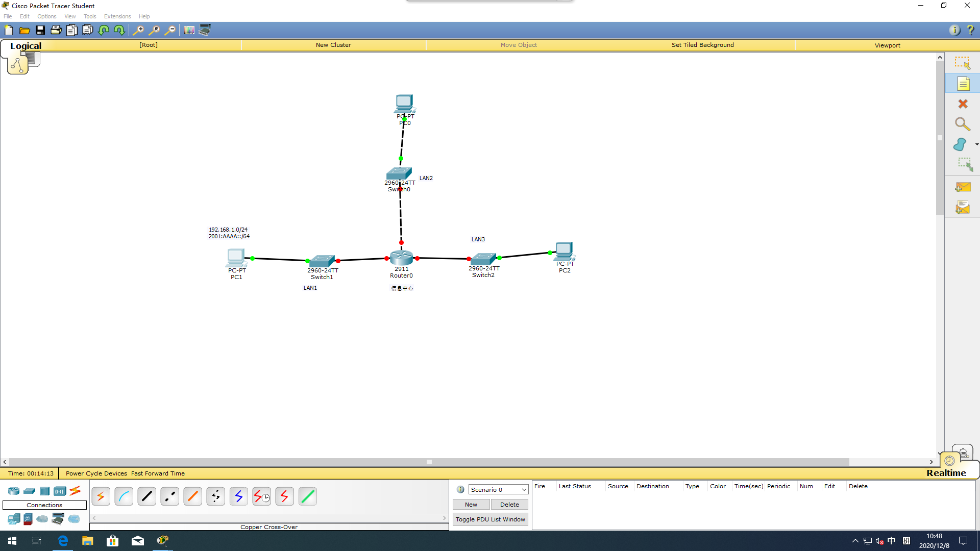Screen dimensions: 980x551
Task: Open the Tools menu
Action: pos(90,16)
